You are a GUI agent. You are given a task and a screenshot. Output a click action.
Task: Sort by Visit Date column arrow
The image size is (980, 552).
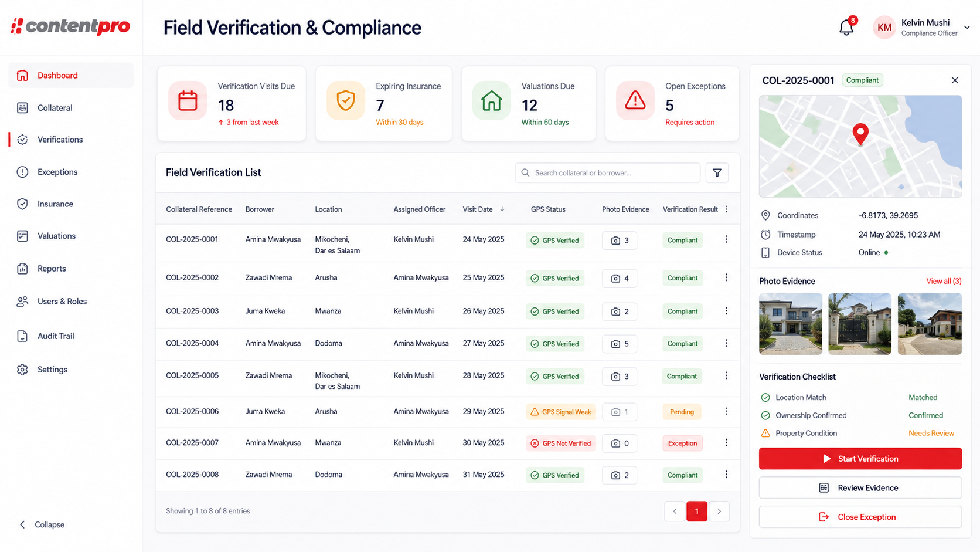pyautogui.click(x=502, y=209)
